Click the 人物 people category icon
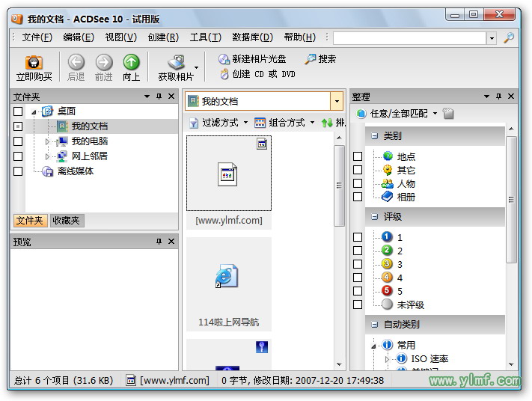 tap(387, 183)
